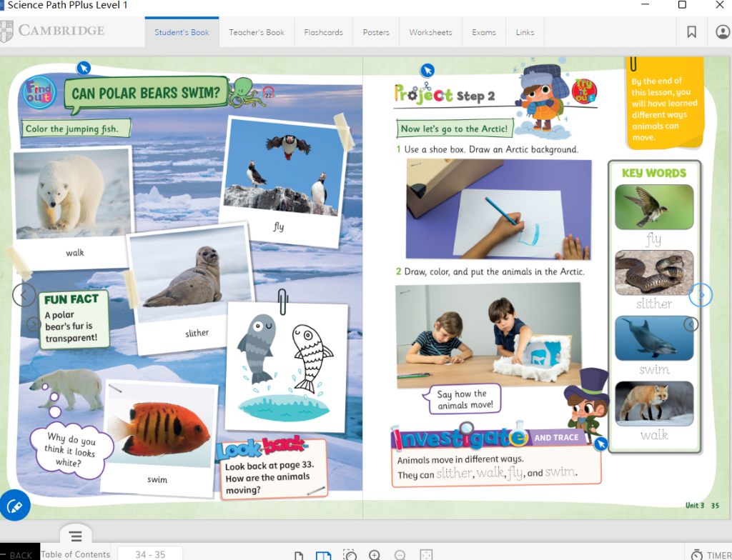Screen dimensions: 732x560
Task: Go to next page with right arrow
Action: (701, 294)
